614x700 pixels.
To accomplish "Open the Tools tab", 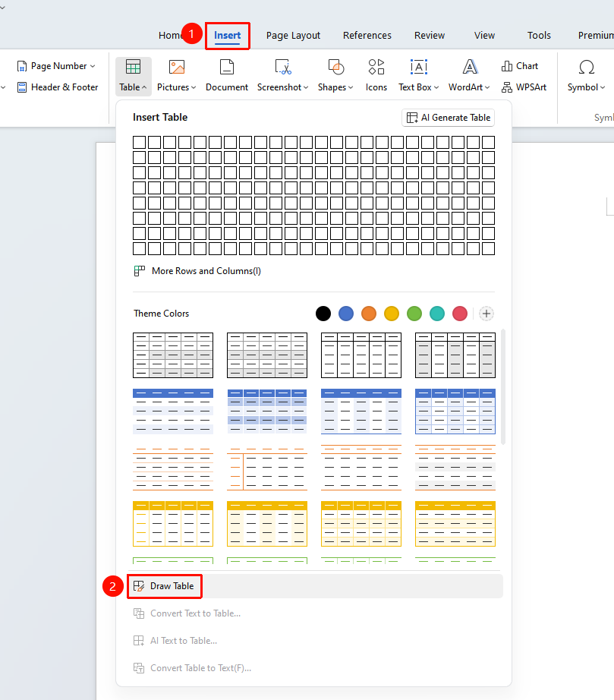I will pyautogui.click(x=539, y=35).
